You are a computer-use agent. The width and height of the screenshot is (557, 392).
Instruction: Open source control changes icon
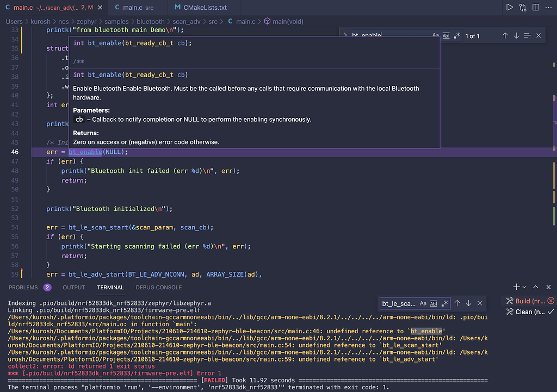coord(523,7)
